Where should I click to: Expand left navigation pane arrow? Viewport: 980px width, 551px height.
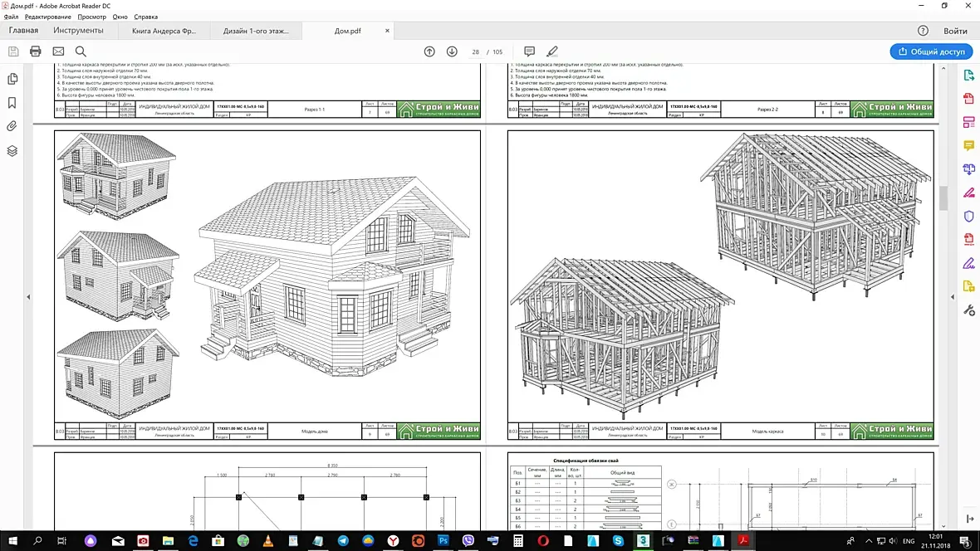point(28,297)
